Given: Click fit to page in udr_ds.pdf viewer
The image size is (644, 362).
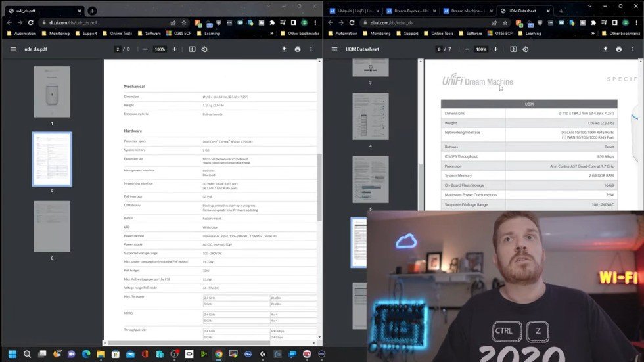Looking at the screenshot, I should [x=192, y=49].
